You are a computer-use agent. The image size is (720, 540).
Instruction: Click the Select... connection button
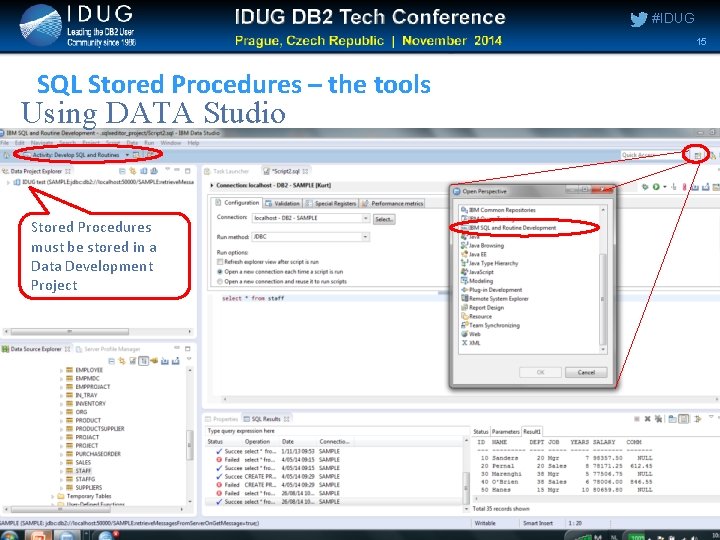point(384,219)
